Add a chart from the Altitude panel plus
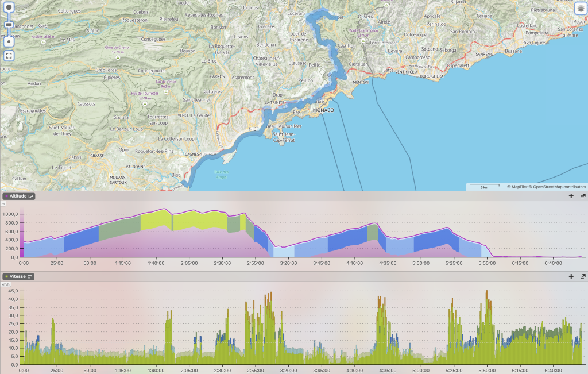Viewport: 588px width, 374px height. [x=571, y=196]
